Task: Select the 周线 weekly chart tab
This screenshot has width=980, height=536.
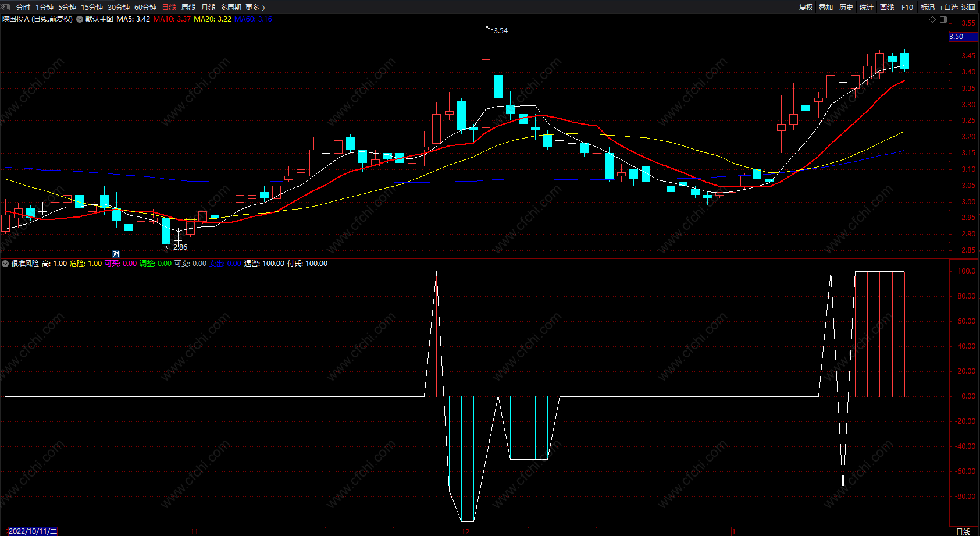Action: pos(188,8)
